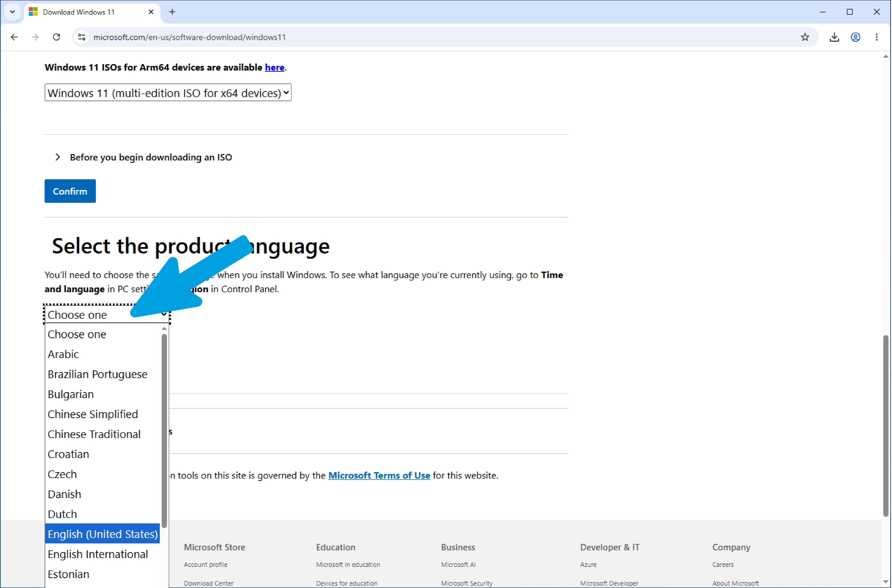Open the Chrome three-dot menu
This screenshot has width=892, height=588.
(x=877, y=37)
